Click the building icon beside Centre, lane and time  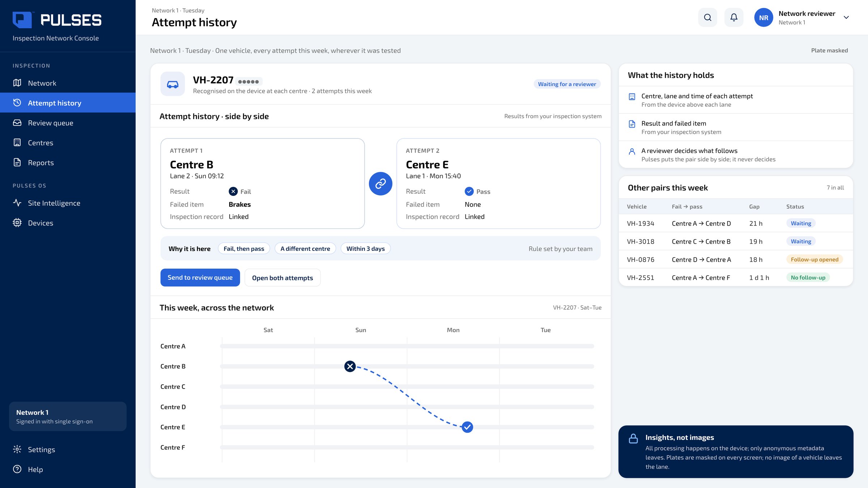632,97
